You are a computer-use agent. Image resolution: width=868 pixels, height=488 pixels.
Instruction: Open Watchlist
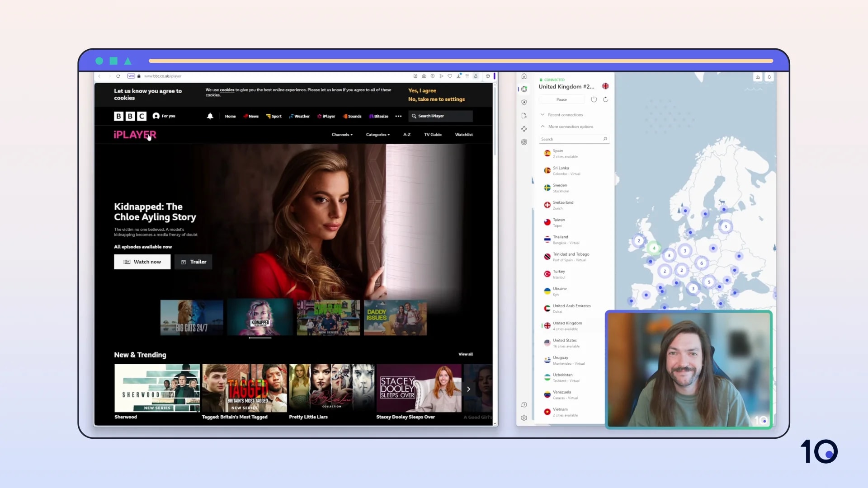pyautogui.click(x=464, y=135)
